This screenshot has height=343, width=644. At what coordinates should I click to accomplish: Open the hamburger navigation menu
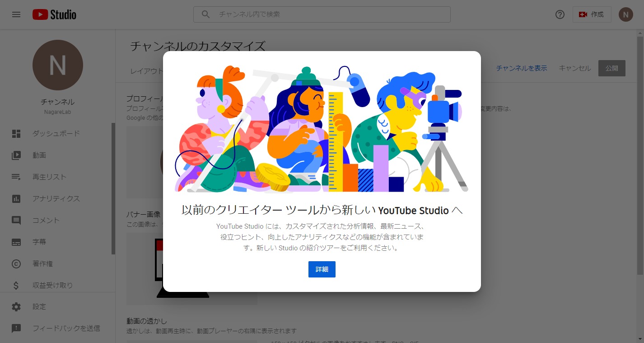click(16, 14)
